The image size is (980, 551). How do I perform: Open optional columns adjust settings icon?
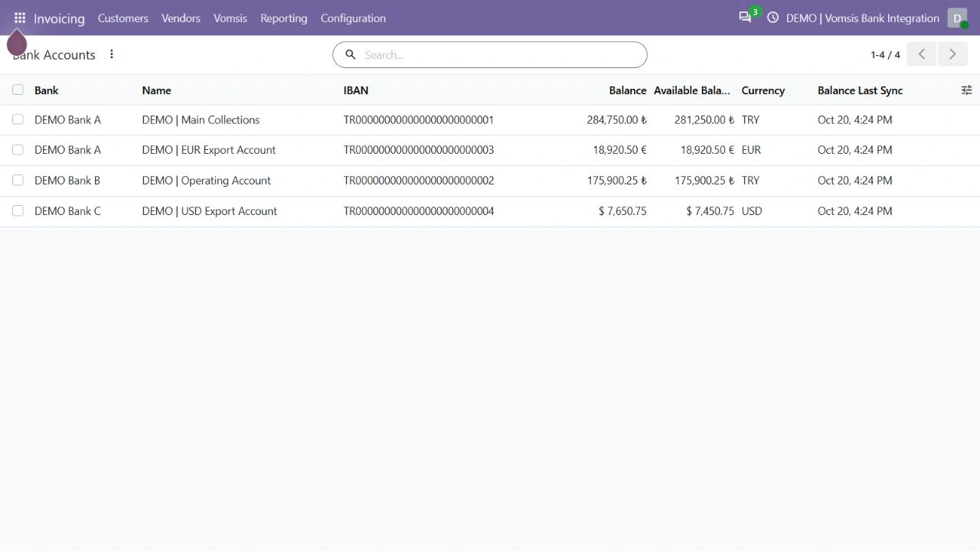(x=966, y=90)
